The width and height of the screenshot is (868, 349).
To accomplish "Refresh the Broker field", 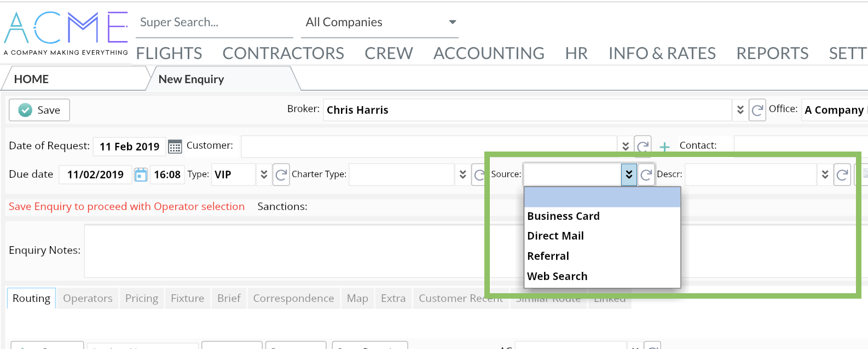I will (757, 110).
